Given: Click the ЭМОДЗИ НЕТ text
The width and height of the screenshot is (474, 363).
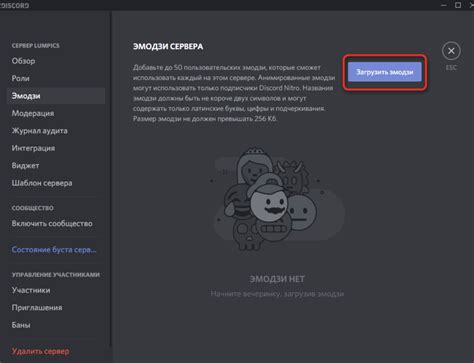Looking at the screenshot, I should click(277, 279).
